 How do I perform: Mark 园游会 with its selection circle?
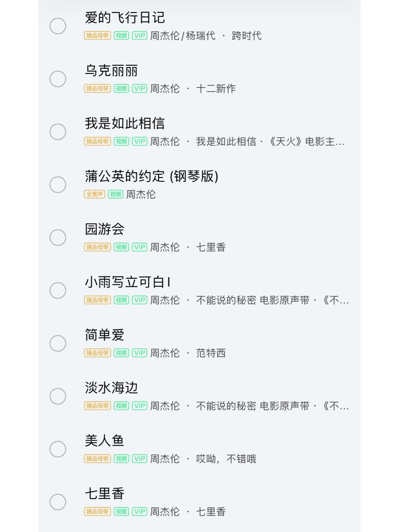58,238
